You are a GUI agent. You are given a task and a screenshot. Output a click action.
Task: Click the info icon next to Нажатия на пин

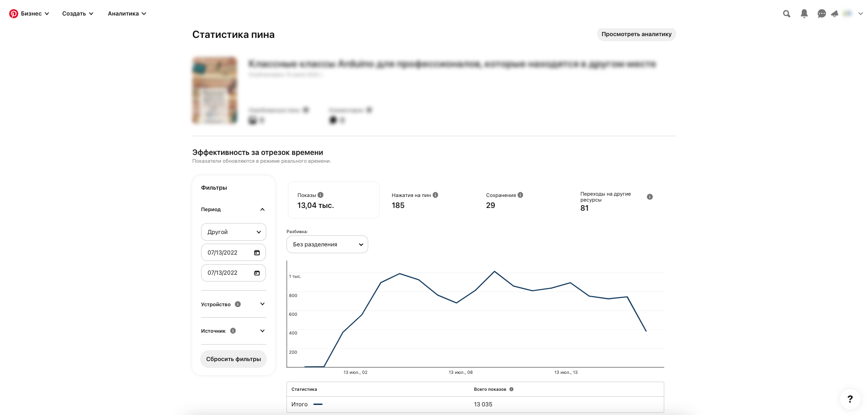click(435, 195)
